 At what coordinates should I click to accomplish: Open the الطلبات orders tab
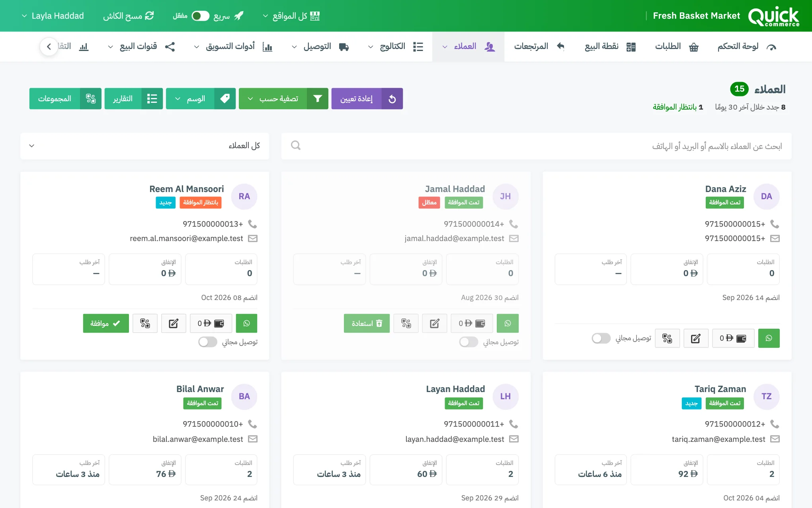tap(677, 47)
